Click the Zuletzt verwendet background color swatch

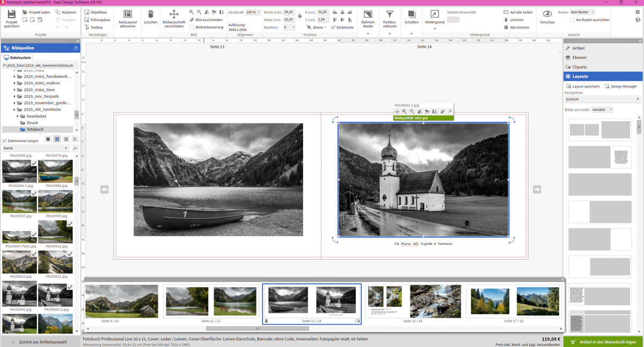click(453, 20)
